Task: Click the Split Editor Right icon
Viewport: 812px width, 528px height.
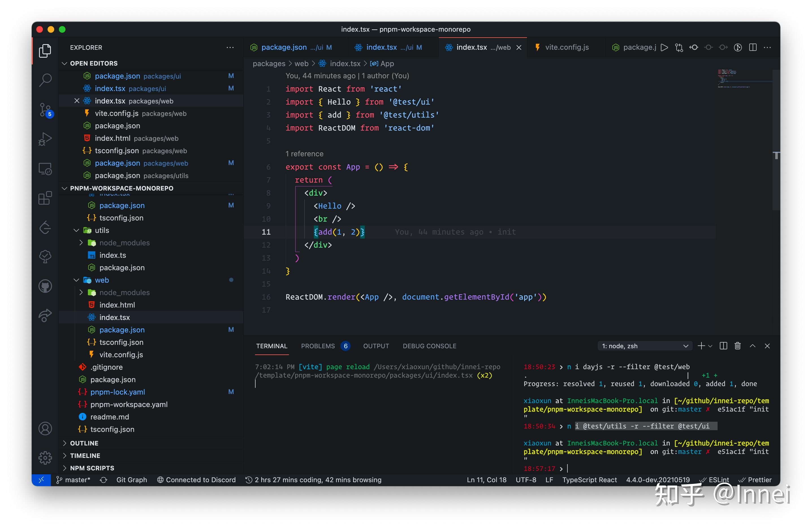Action: [x=753, y=47]
